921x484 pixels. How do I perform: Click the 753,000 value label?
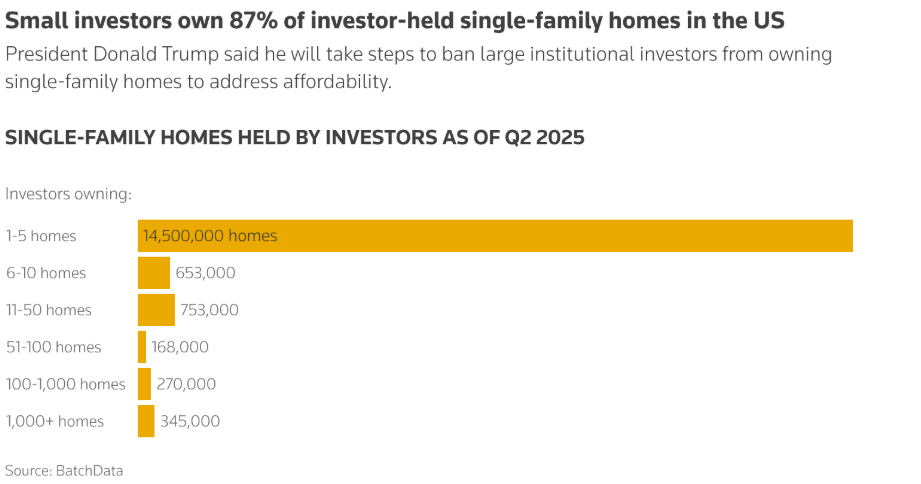point(209,310)
